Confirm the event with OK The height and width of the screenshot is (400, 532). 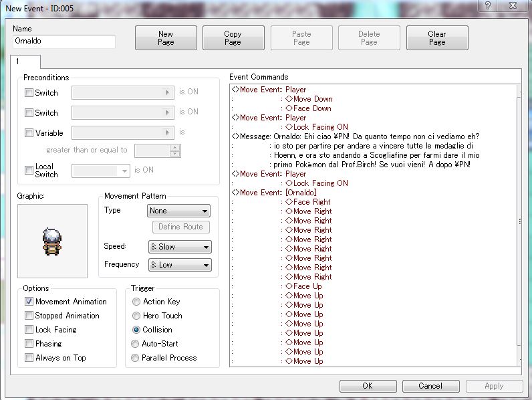(368, 386)
